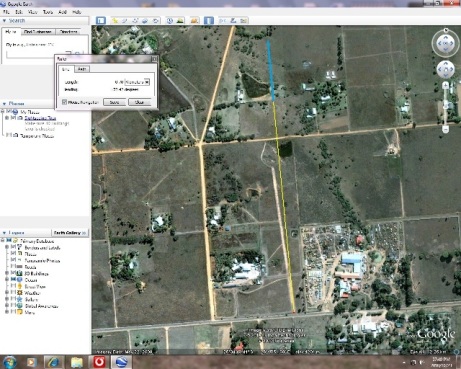Click the Add Path toolbar icon
This screenshot has height=369, width=461.
[x=135, y=21]
